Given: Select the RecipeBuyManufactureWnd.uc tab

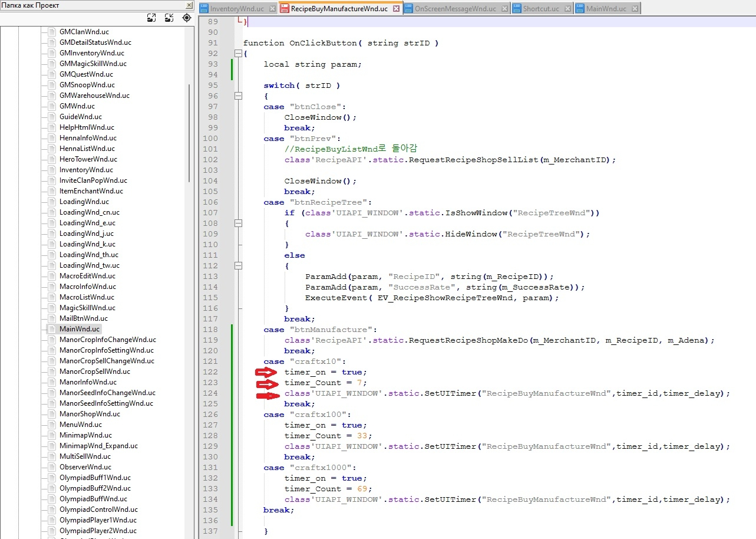Looking at the screenshot, I should [x=339, y=9].
